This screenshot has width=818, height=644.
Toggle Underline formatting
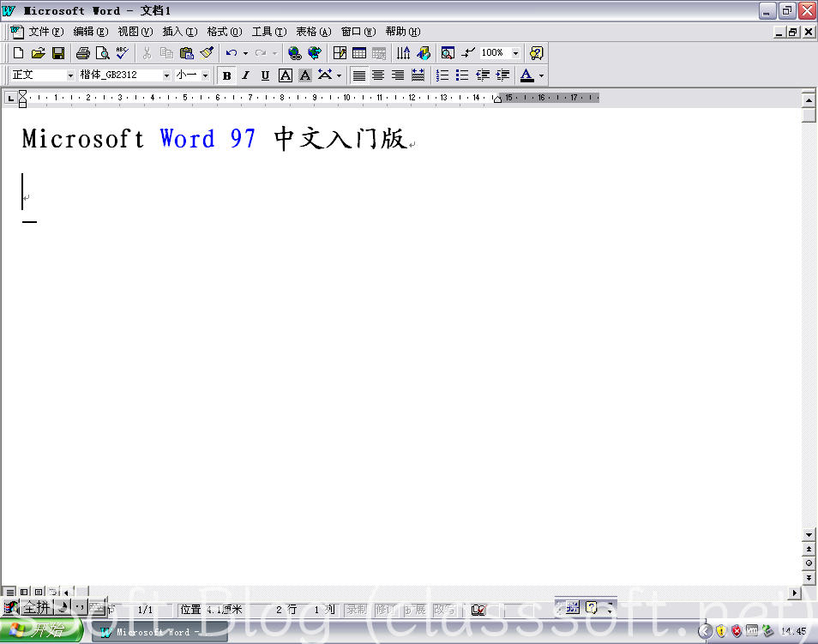[x=265, y=75]
